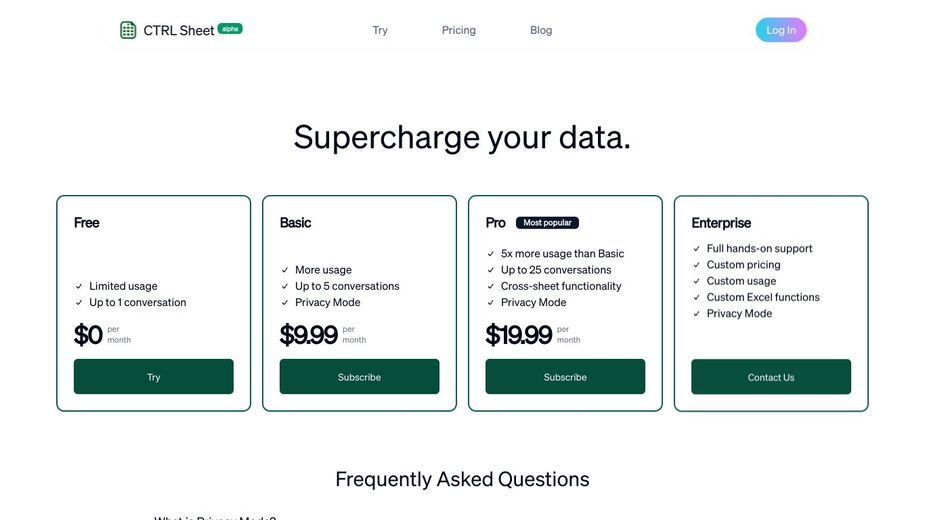925x520 pixels.
Task: Go to Pricing in the top navigation
Action: pos(458,30)
